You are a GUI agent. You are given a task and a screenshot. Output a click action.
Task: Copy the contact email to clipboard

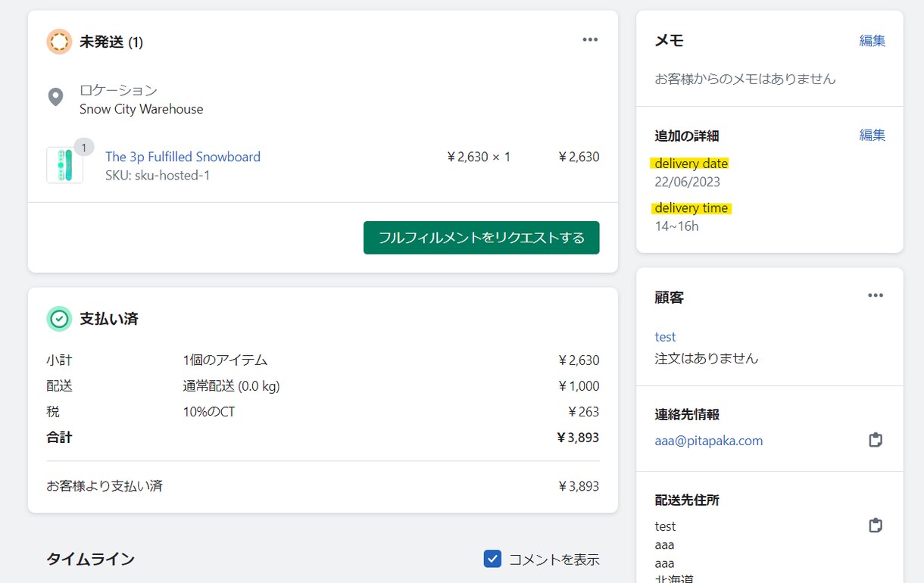coord(876,440)
